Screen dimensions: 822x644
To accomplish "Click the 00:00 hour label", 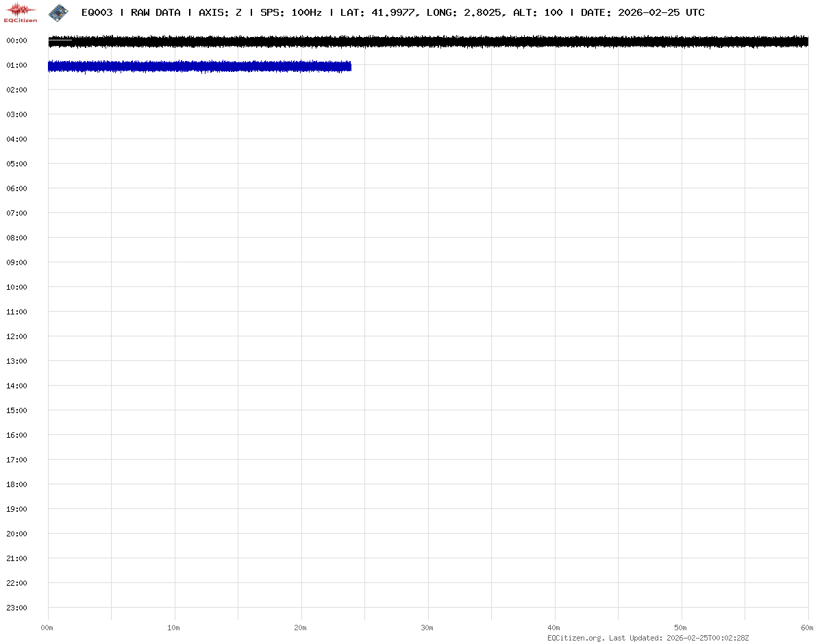I will tap(16, 40).
